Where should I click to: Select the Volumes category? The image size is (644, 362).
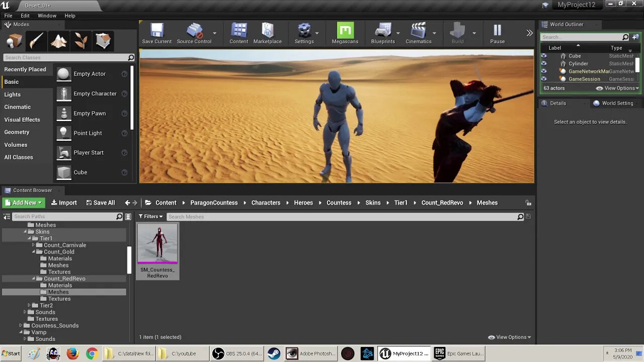(x=16, y=145)
